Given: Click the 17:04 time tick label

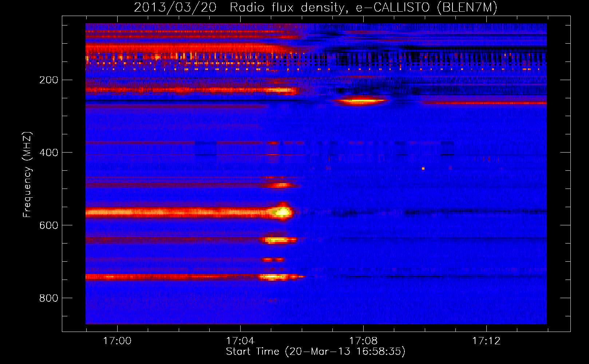Looking at the screenshot, I should coord(240,341).
